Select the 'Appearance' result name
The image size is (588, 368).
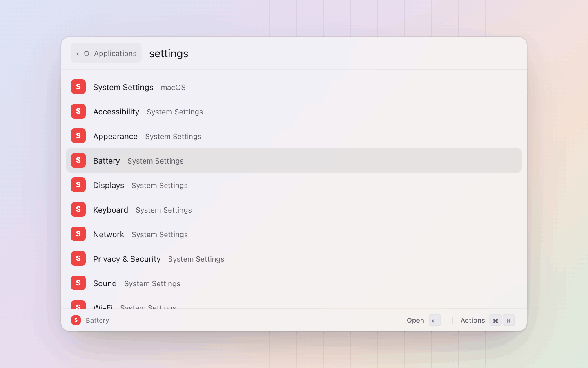click(116, 136)
